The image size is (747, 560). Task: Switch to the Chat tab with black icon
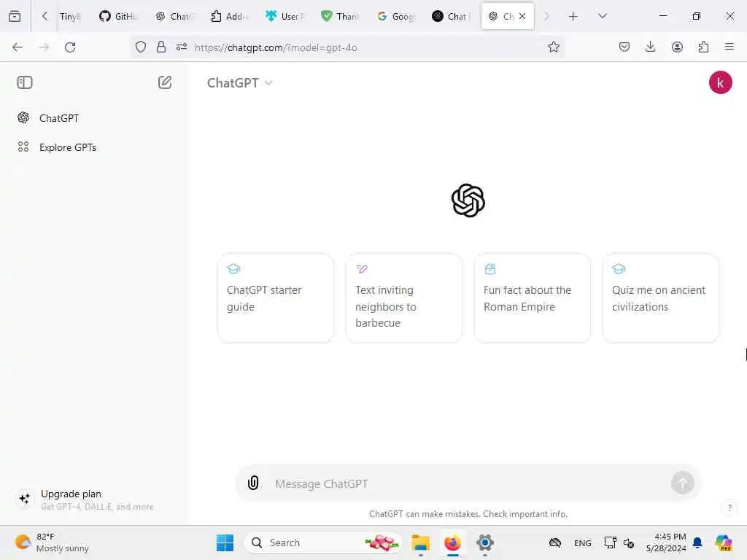[x=451, y=16]
